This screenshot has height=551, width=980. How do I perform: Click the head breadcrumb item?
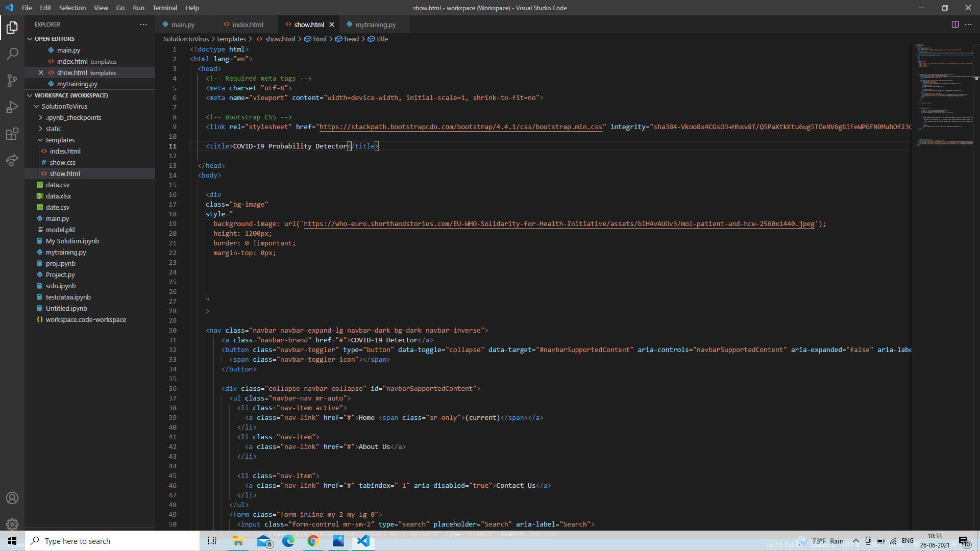click(x=351, y=39)
